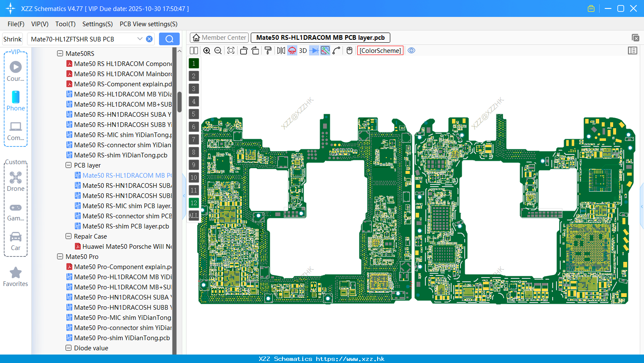This screenshot has height=363, width=644.
Task: Click the Shrink button
Action: pos(13,39)
